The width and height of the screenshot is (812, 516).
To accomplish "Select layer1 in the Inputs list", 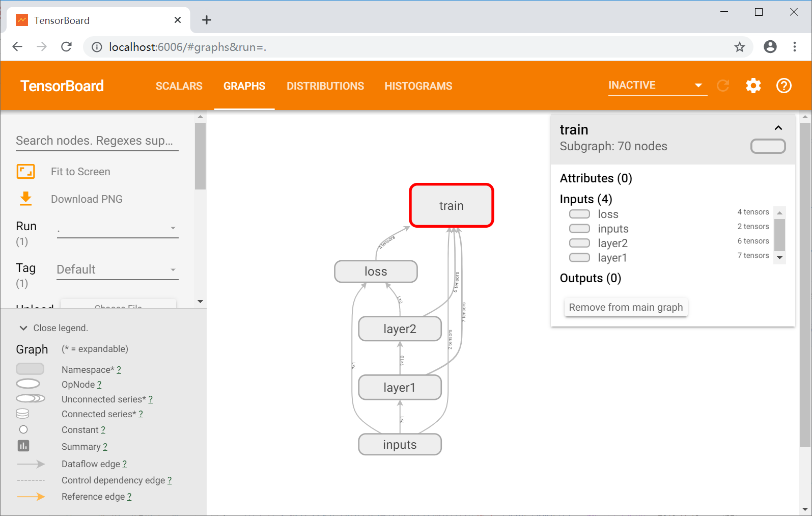I will (x=612, y=258).
